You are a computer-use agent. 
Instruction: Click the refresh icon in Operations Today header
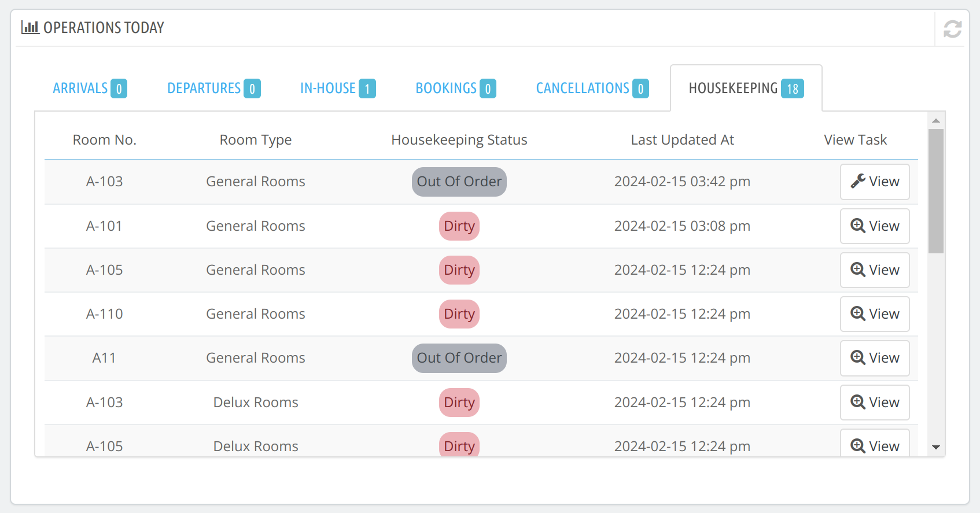pyautogui.click(x=952, y=28)
